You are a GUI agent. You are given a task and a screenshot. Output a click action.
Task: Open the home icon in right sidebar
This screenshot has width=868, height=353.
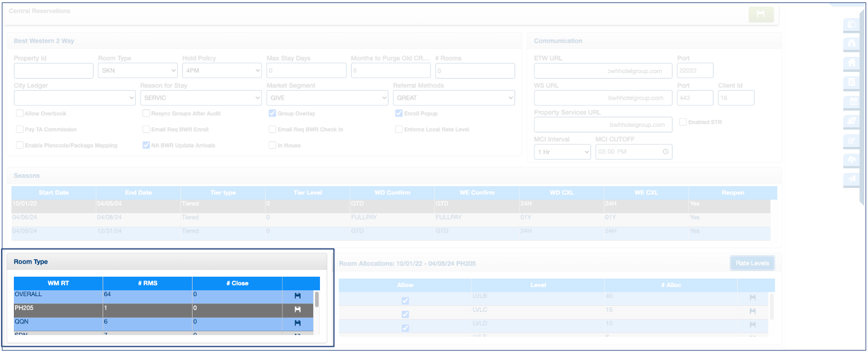point(852,63)
